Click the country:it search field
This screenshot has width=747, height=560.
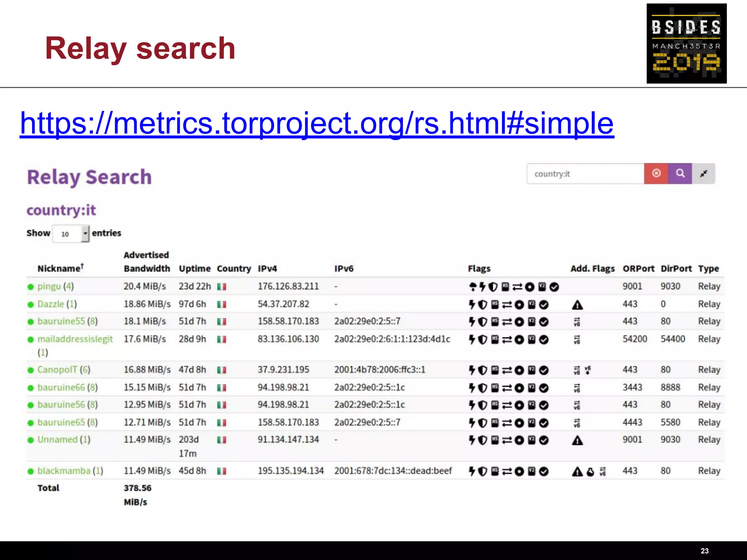point(585,174)
